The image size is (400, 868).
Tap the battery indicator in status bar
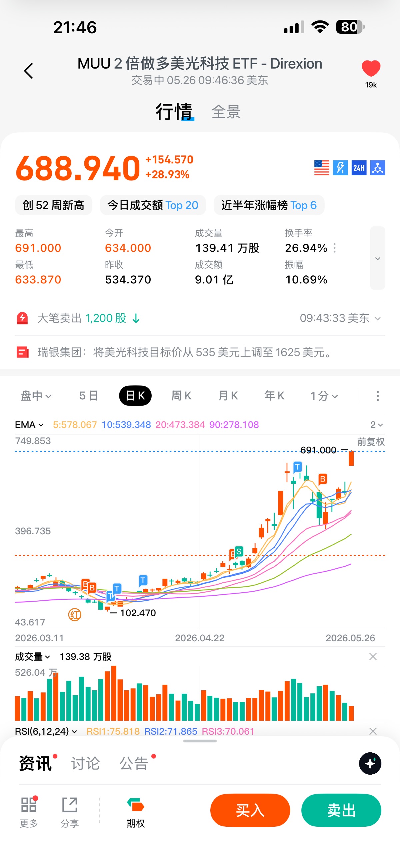click(x=350, y=27)
